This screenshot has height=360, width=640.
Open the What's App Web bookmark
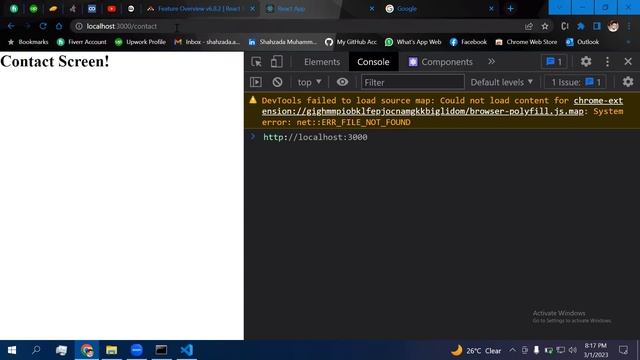[x=413, y=42]
